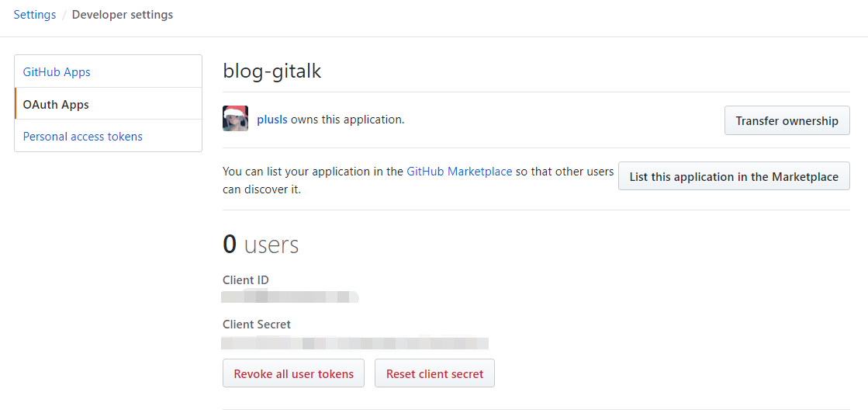Click the plusls owner avatar image
The height and width of the screenshot is (420, 868).
click(x=235, y=119)
